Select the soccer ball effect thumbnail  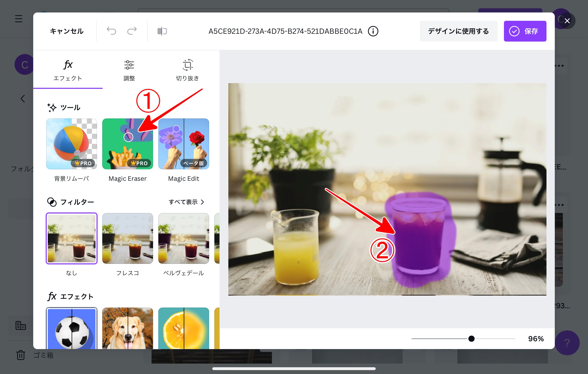(x=72, y=328)
